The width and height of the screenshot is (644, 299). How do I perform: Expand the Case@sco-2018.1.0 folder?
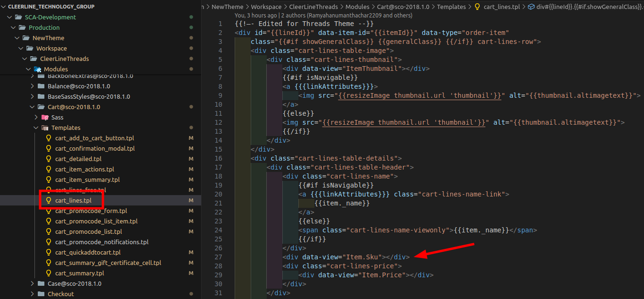[x=32, y=284]
